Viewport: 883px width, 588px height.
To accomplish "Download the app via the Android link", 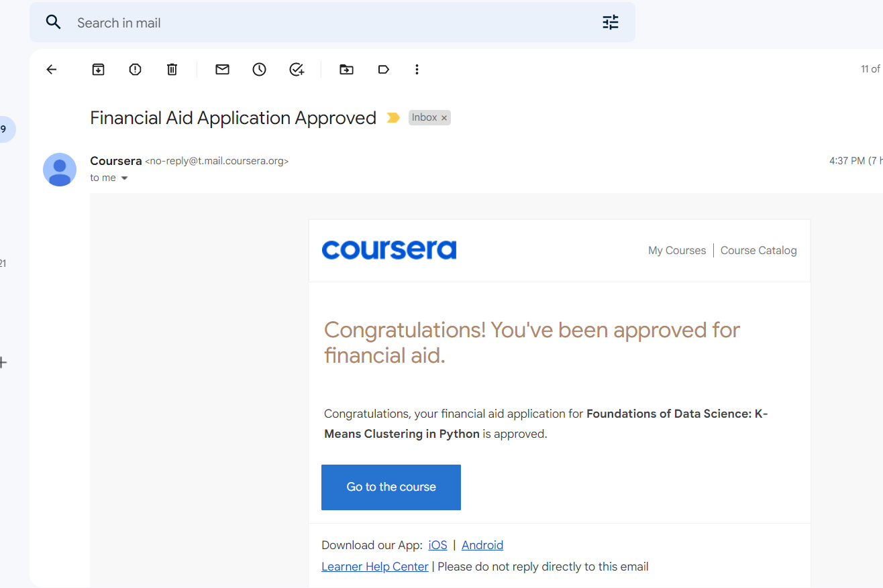I will pyautogui.click(x=482, y=544).
